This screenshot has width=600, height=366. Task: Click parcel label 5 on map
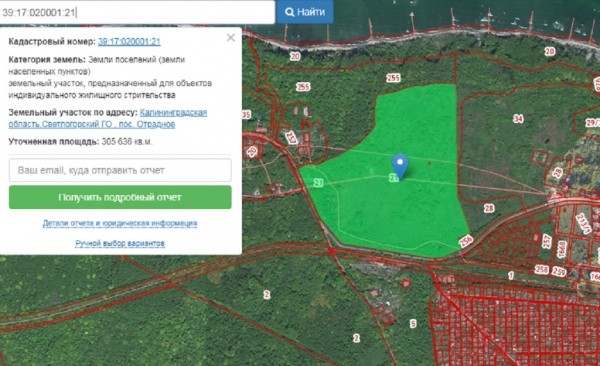pyautogui.click(x=413, y=324)
